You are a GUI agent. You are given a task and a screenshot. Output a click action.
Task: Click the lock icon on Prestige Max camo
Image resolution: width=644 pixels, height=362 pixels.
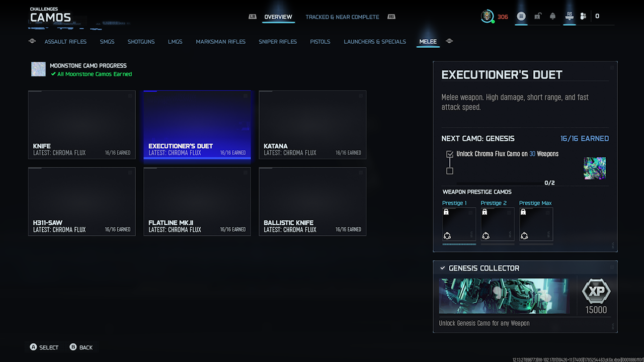pos(523,213)
